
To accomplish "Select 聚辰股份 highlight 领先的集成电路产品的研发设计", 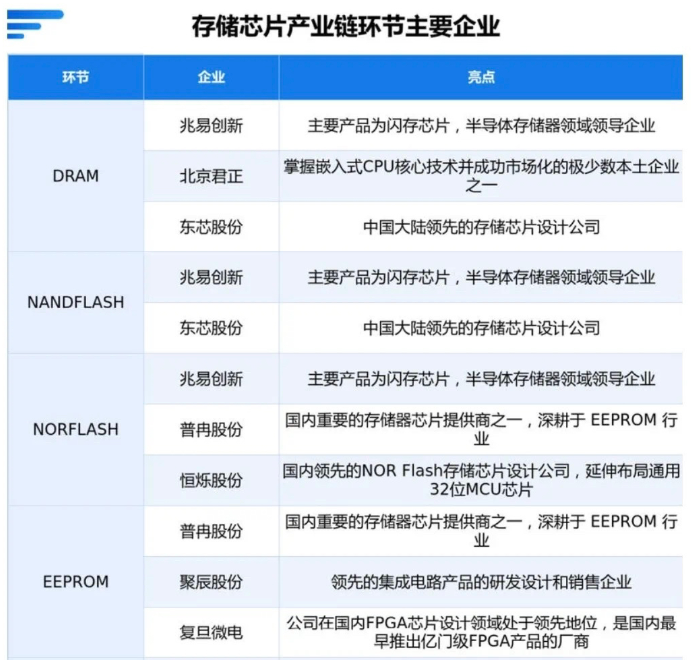I will (481, 582).
